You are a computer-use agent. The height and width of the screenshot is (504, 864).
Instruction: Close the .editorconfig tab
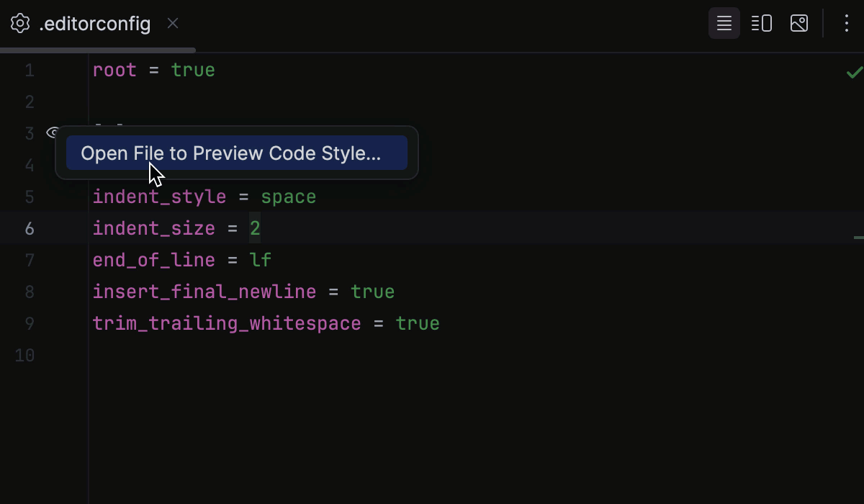173,23
